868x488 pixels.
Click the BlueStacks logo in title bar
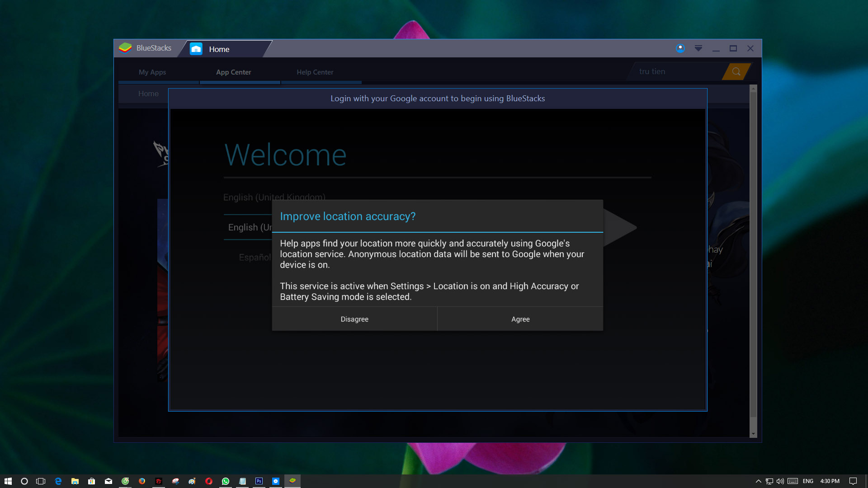coord(125,48)
